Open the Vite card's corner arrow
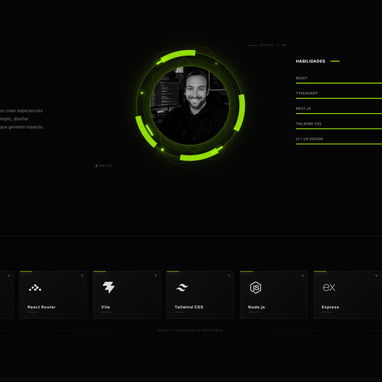 coord(155,276)
